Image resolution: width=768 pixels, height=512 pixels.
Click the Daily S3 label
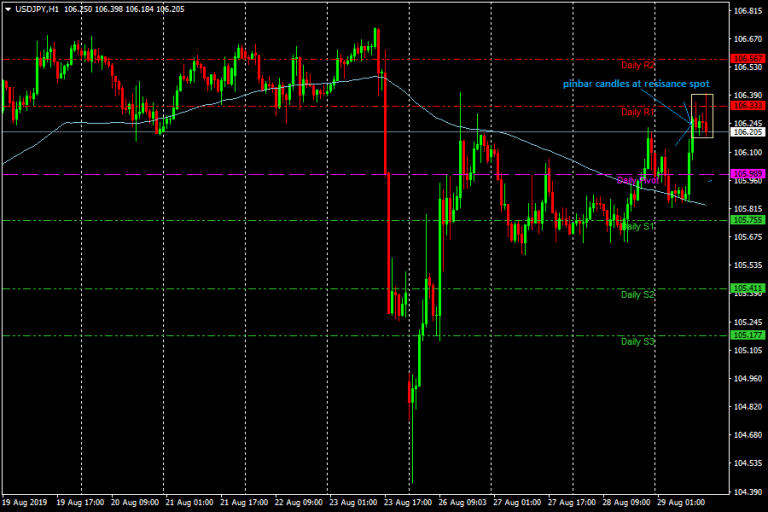(x=637, y=342)
